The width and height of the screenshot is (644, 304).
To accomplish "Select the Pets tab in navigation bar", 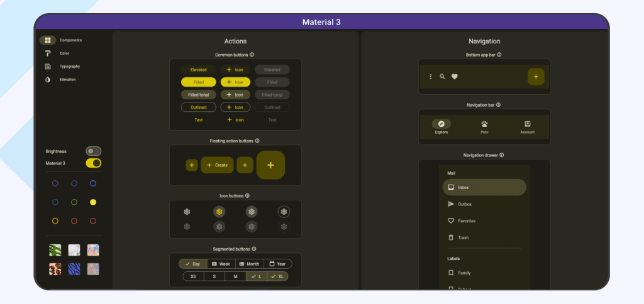I will [x=485, y=127].
